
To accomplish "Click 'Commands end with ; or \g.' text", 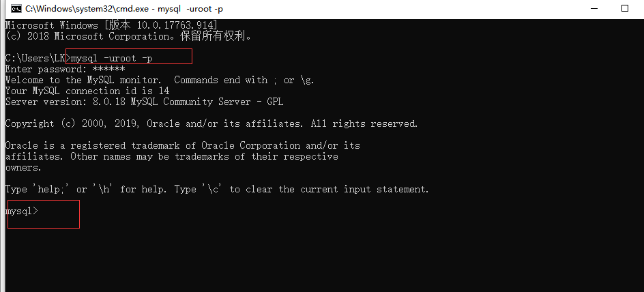I will tap(244, 80).
